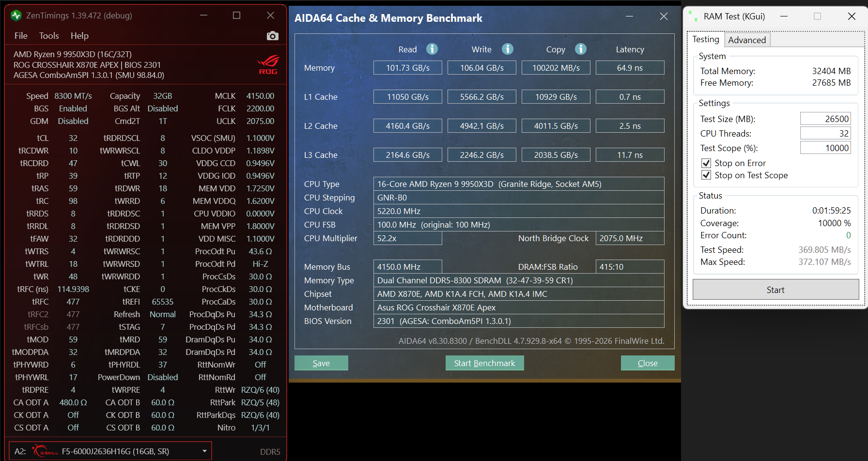Viewport: 868px width, 461px height.
Task: Switch to the Advanced tab in RAM Test
Action: [747, 40]
